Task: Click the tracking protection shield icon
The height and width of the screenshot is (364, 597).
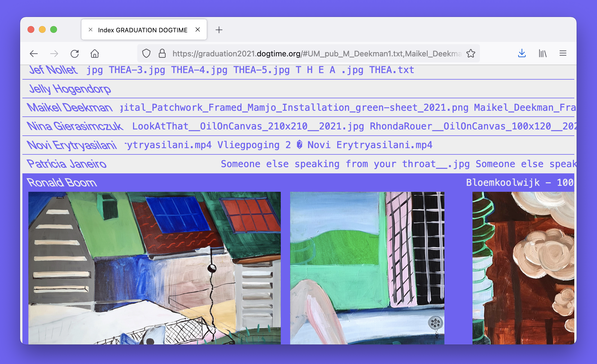Action: [x=146, y=54]
